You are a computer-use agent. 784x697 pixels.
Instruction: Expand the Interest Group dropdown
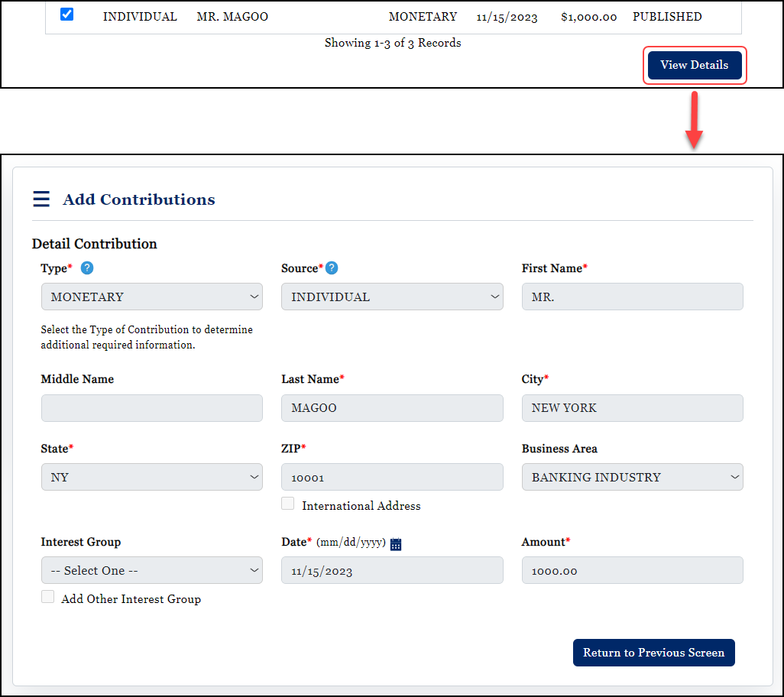coord(151,570)
